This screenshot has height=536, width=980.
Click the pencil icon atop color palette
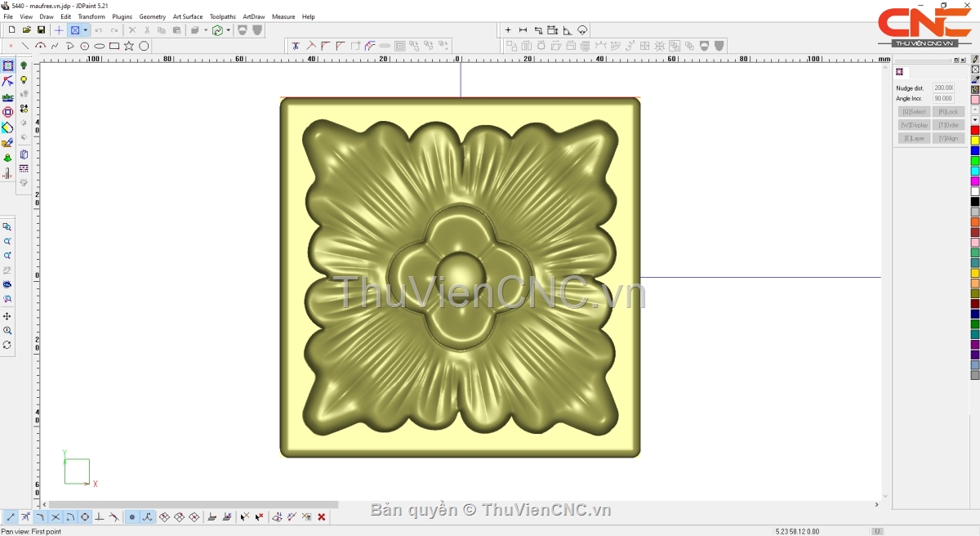975,59
